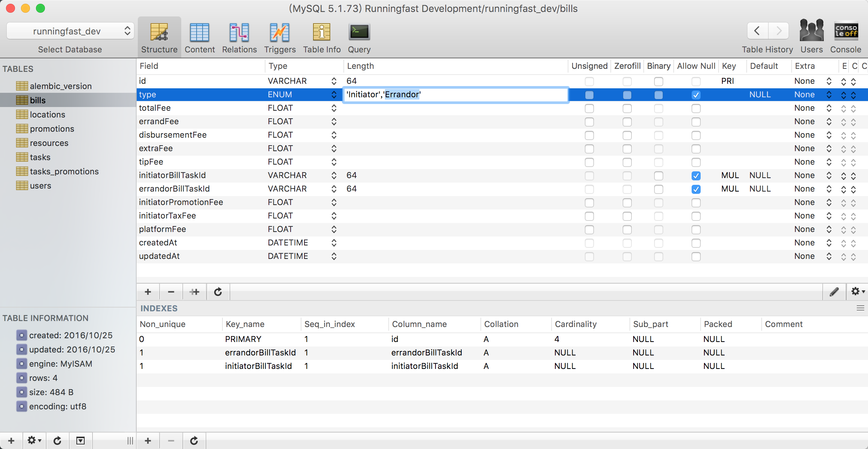The height and width of the screenshot is (449, 868).
Task: Click the ENUM length input field
Action: pos(455,95)
